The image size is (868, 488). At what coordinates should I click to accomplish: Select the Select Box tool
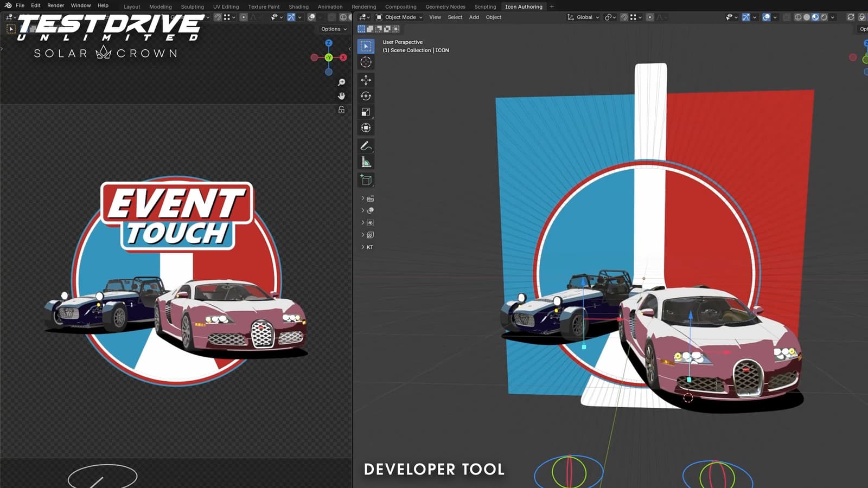366,47
